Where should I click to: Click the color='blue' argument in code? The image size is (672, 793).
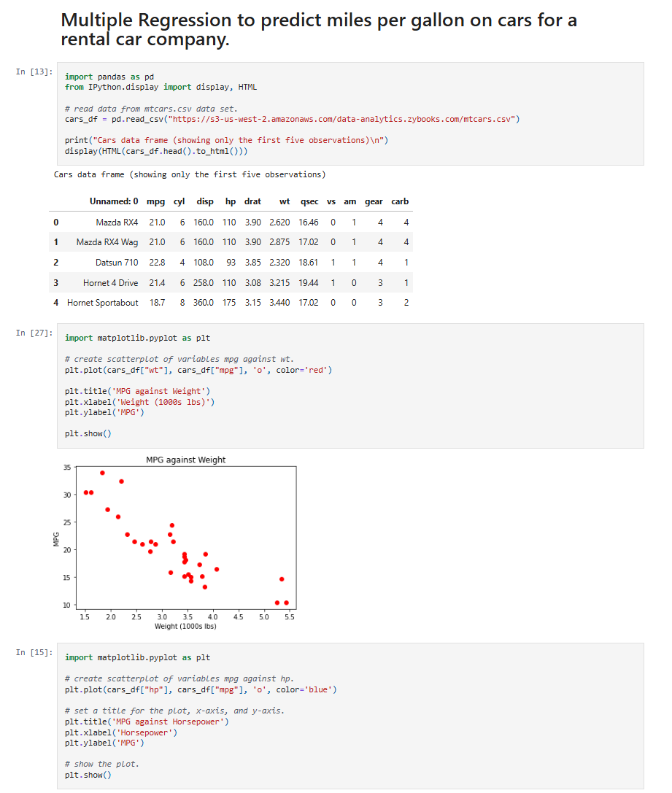click(x=304, y=690)
